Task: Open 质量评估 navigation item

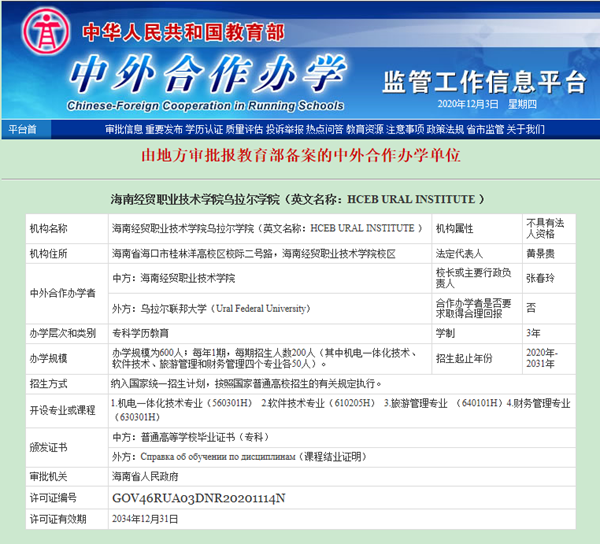Action: tap(244, 129)
